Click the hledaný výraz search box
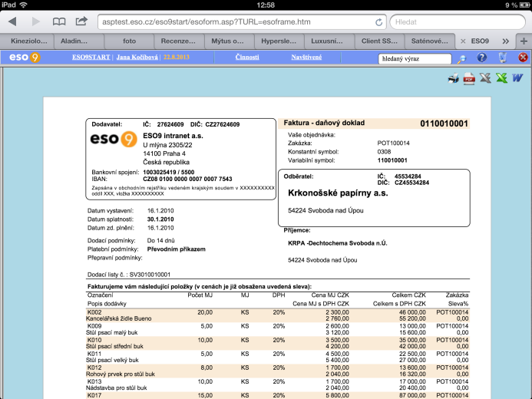532x399 pixels. pos(415,58)
